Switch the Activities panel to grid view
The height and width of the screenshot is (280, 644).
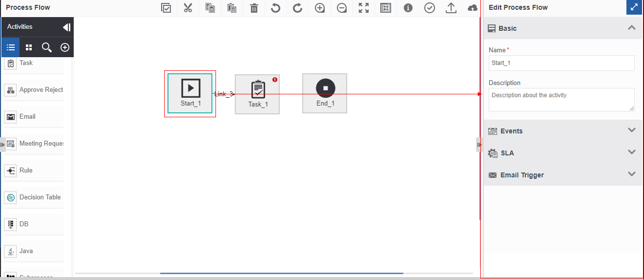(x=29, y=47)
